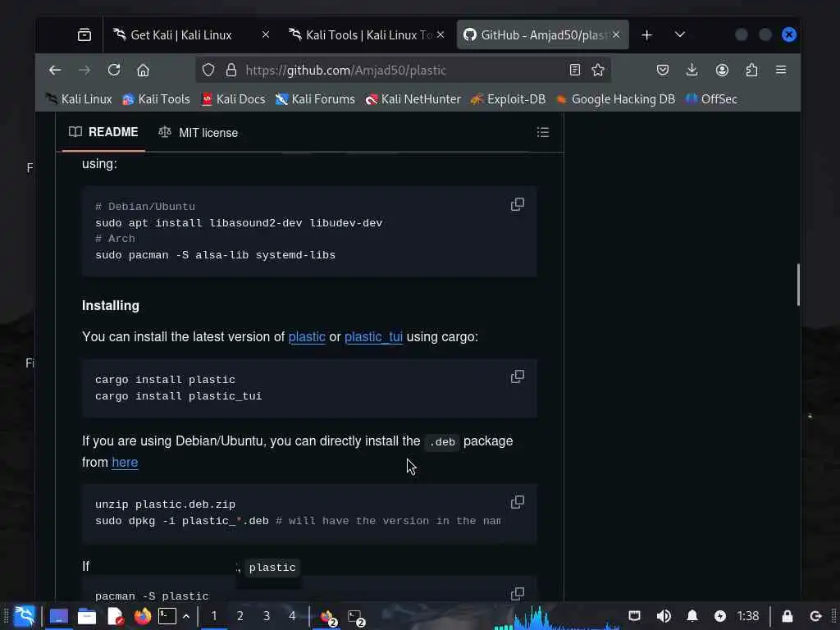Image resolution: width=840 pixels, height=630 pixels.
Task: Open the Firefox hamburger menu
Action: click(781, 71)
